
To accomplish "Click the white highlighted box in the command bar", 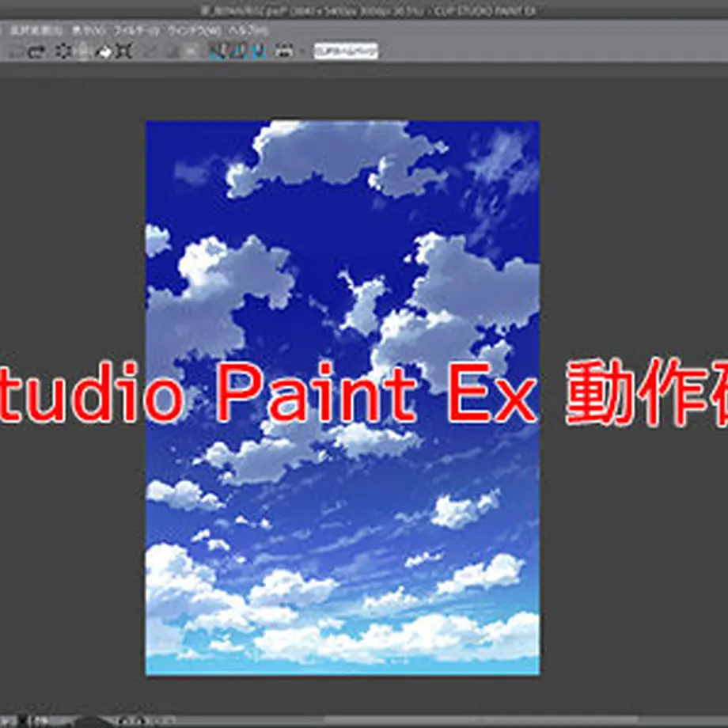I will (x=346, y=51).
